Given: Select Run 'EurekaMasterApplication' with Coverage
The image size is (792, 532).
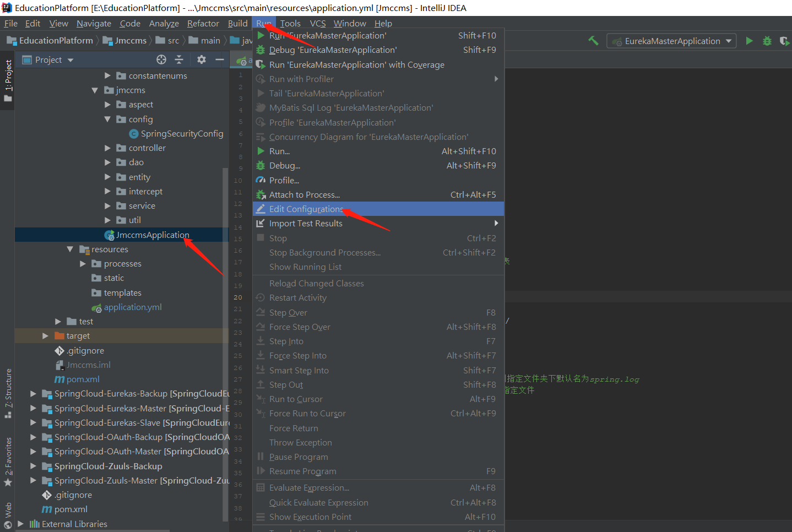Looking at the screenshot, I should point(378,64).
